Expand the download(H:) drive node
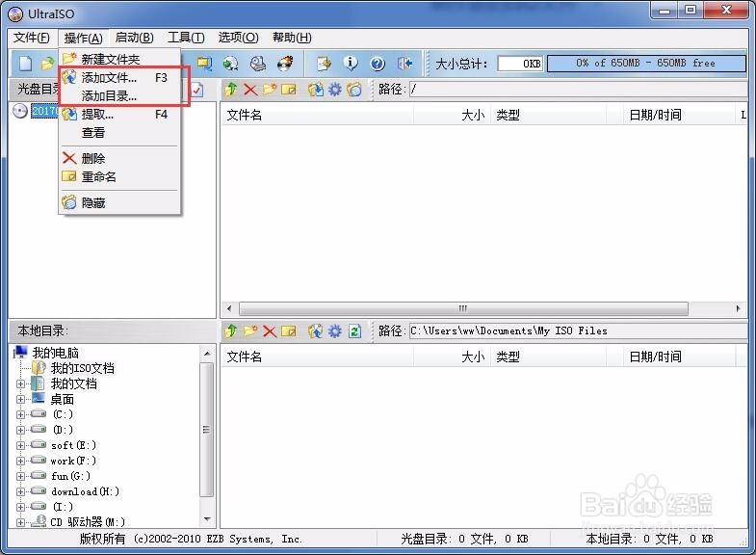 (21, 491)
